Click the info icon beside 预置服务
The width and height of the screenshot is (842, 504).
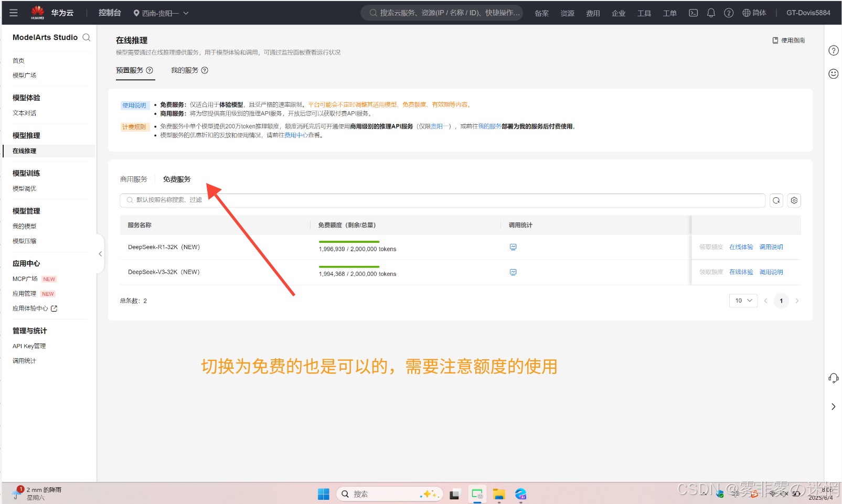point(150,70)
